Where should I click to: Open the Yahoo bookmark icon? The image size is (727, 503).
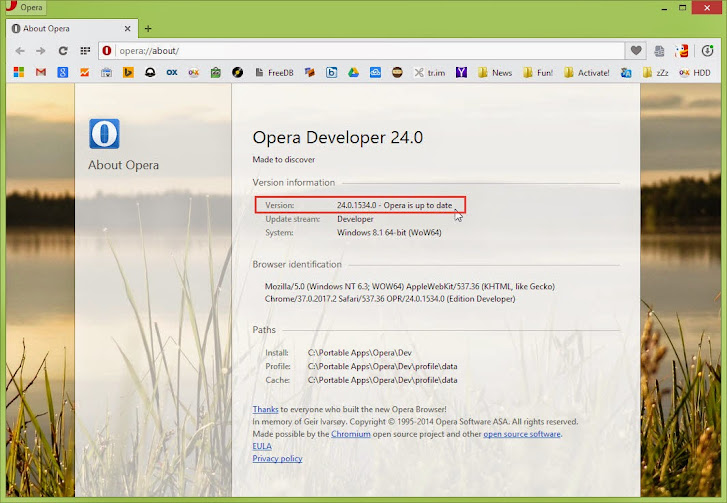(461, 72)
